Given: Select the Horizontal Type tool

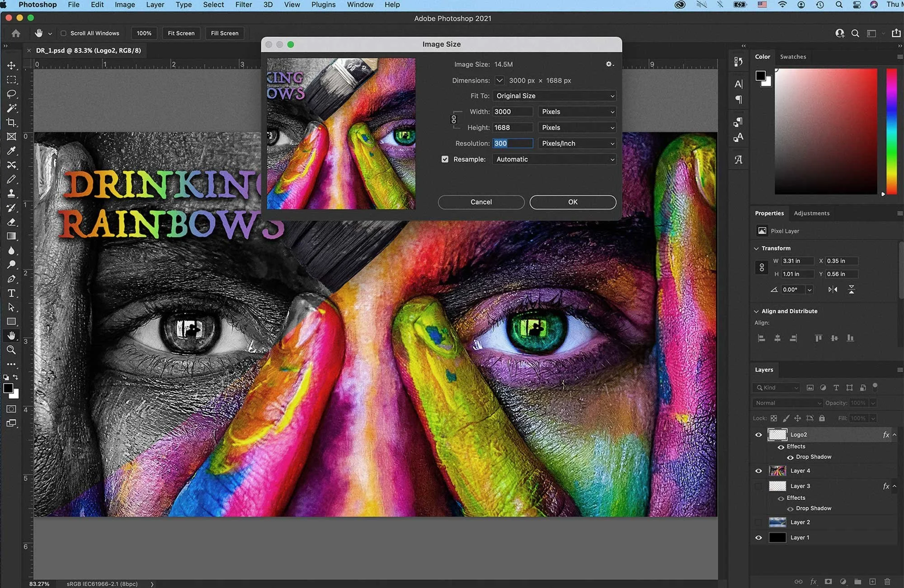Looking at the screenshot, I should [x=11, y=293].
